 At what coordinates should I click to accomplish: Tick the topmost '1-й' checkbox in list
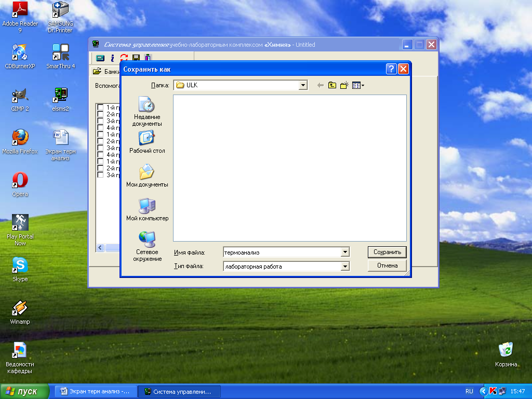(x=100, y=107)
